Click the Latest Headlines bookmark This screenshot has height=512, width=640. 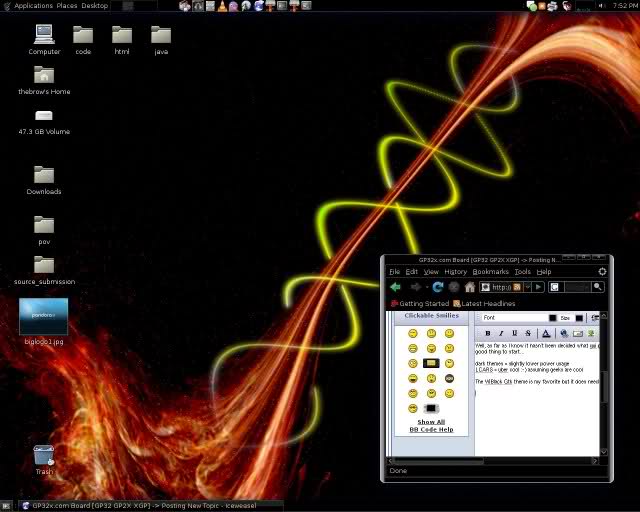click(x=484, y=303)
